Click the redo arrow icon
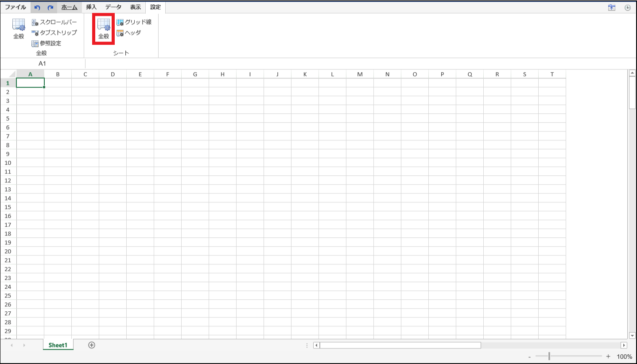Screen dimensions: 637x364 pyautogui.click(x=50, y=8)
